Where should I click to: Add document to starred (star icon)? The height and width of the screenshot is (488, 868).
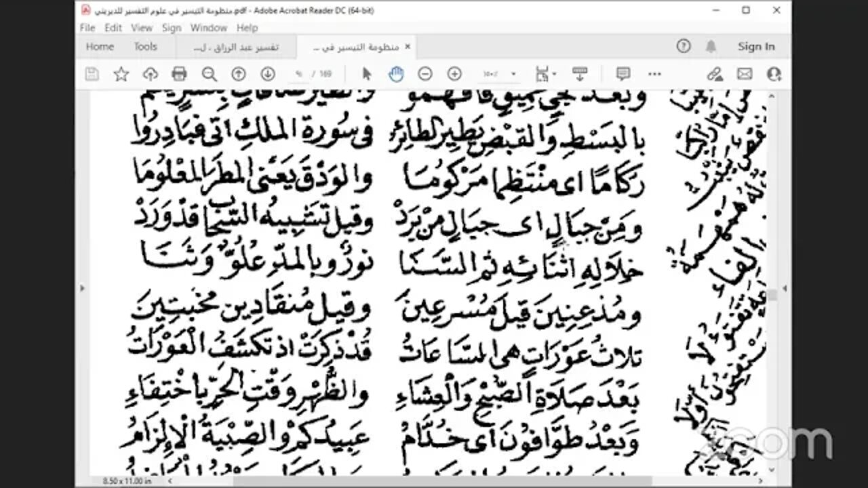click(121, 75)
